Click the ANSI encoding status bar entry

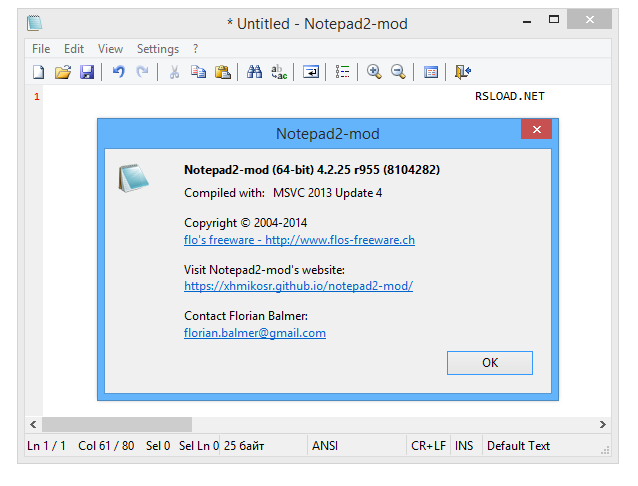(x=325, y=446)
